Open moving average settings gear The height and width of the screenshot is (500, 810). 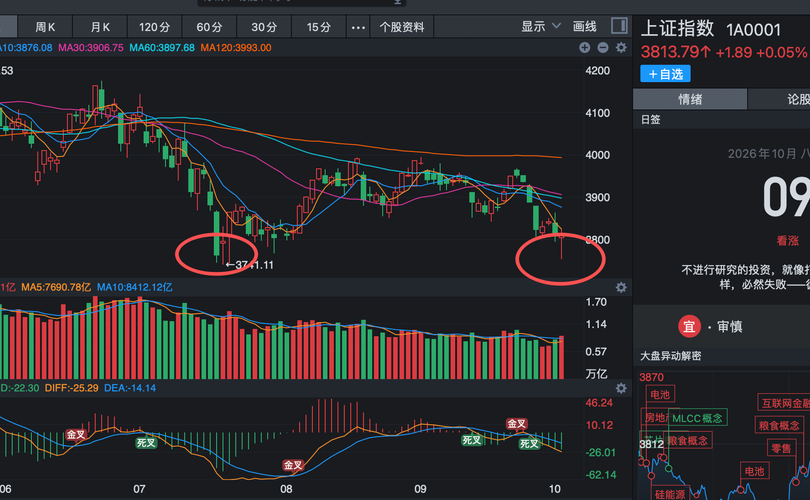click(621, 48)
